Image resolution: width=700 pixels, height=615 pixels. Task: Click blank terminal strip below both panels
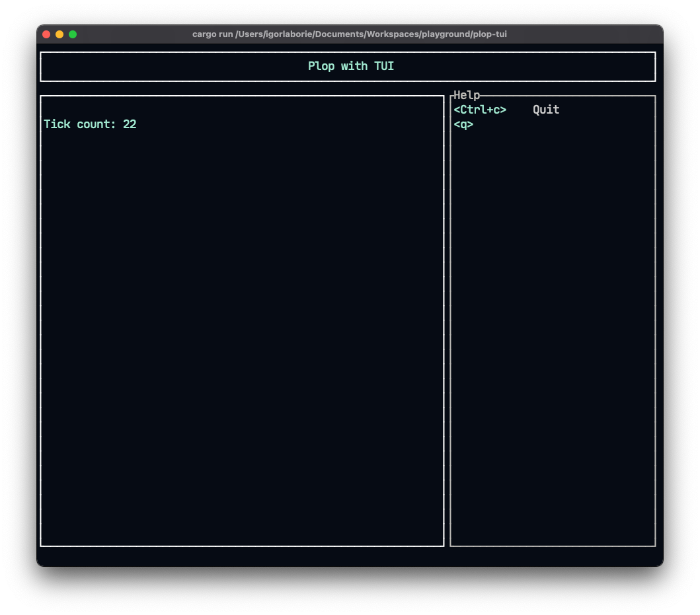coord(350,556)
